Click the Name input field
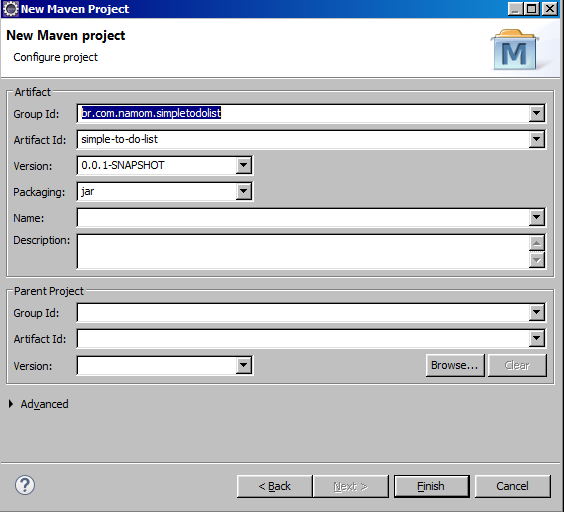Viewport: 564px width, 512px height. tap(303, 217)
